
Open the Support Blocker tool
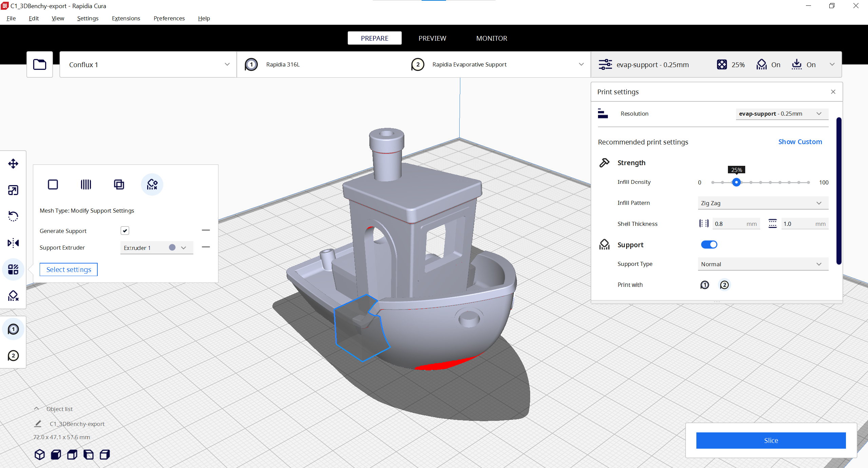point(13,296)
